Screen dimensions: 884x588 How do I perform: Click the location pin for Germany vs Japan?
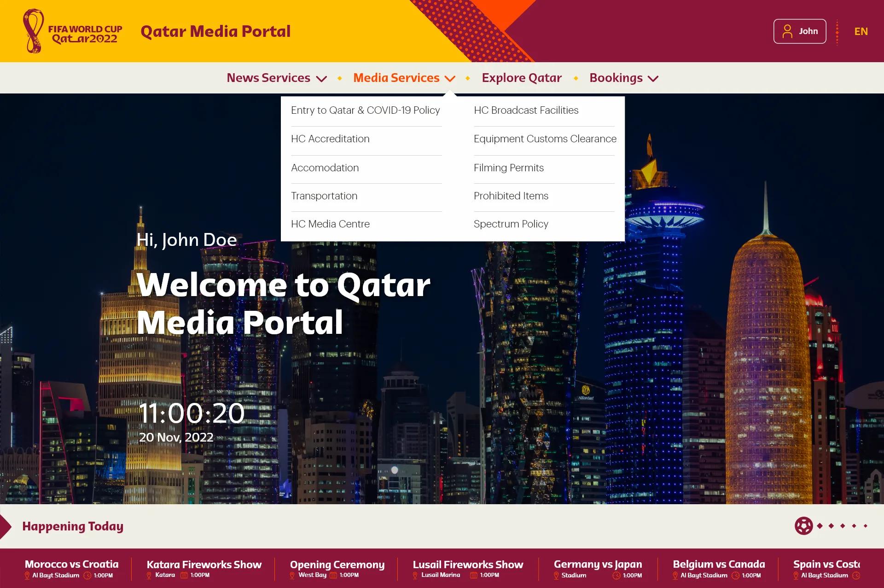click(556, 576)
